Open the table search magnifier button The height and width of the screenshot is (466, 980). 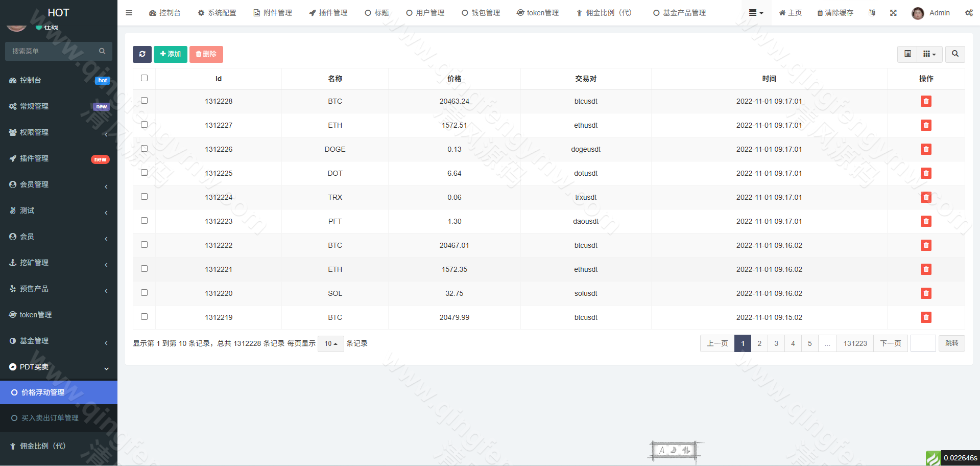[x=955, y=54]
